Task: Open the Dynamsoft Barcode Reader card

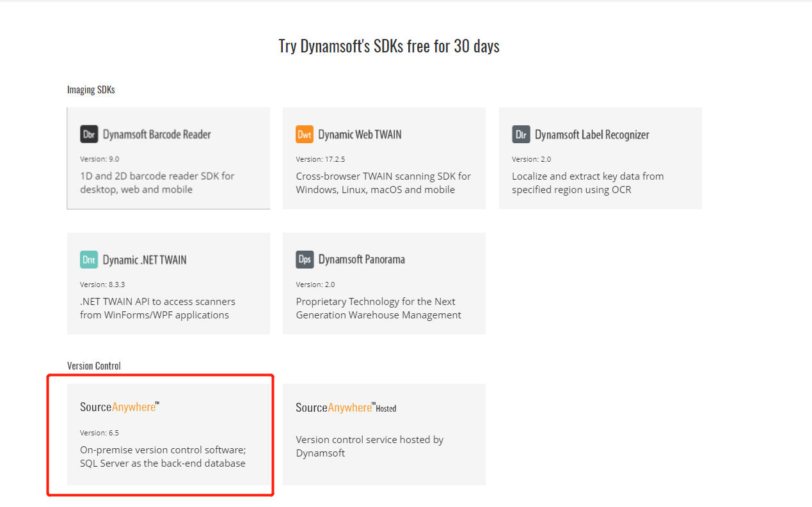Action: point(168,158)
